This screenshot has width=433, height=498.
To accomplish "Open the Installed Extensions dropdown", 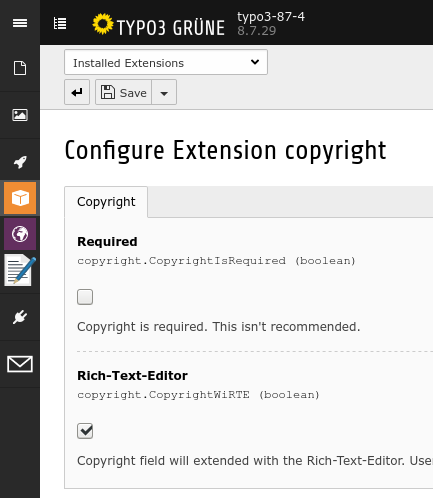I will 166,62.
